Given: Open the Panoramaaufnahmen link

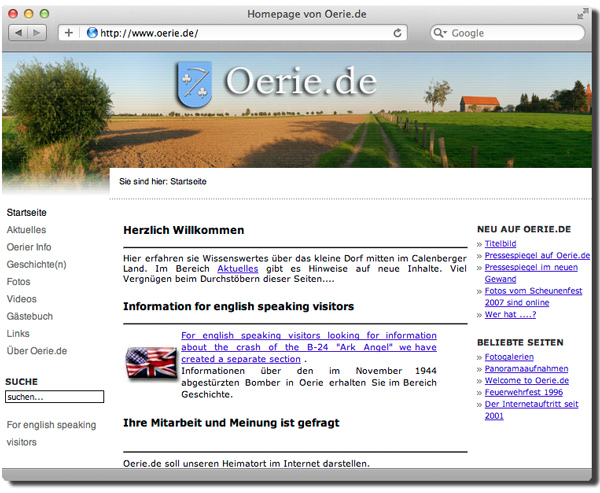Looking at the screenshot, I should [527, 369].
